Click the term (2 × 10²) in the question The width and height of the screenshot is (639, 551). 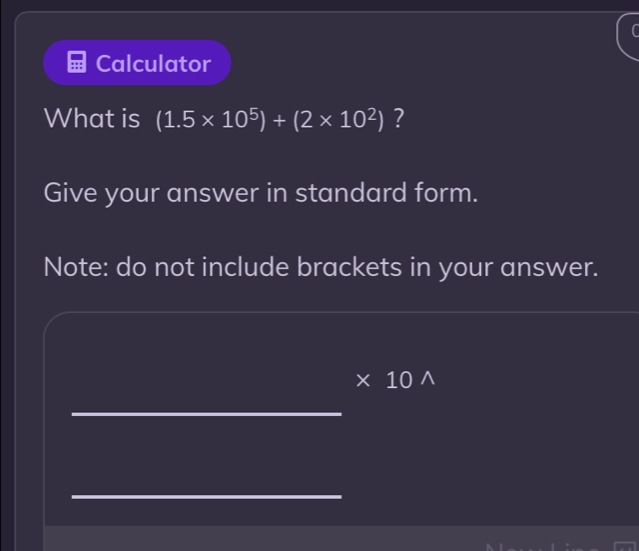(x=339, y=122)
